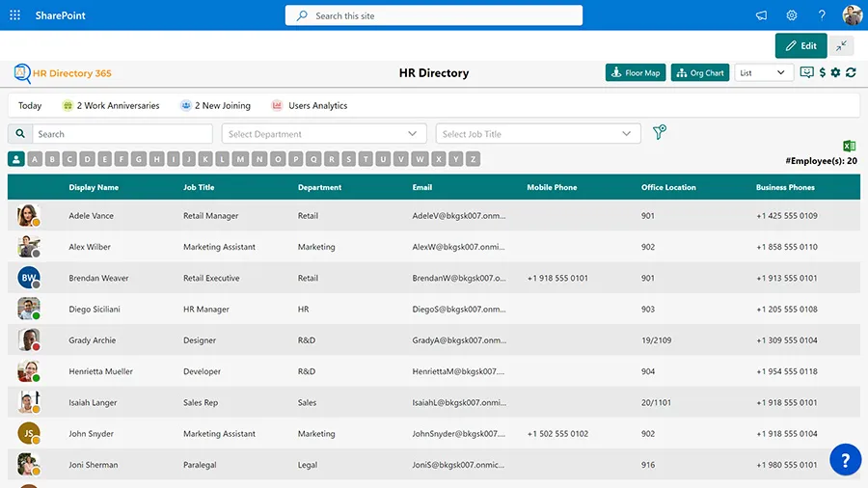Click Brendan Weaver's mobile phone number
This screenshot has width=868, height=488.
click(557, 278)
